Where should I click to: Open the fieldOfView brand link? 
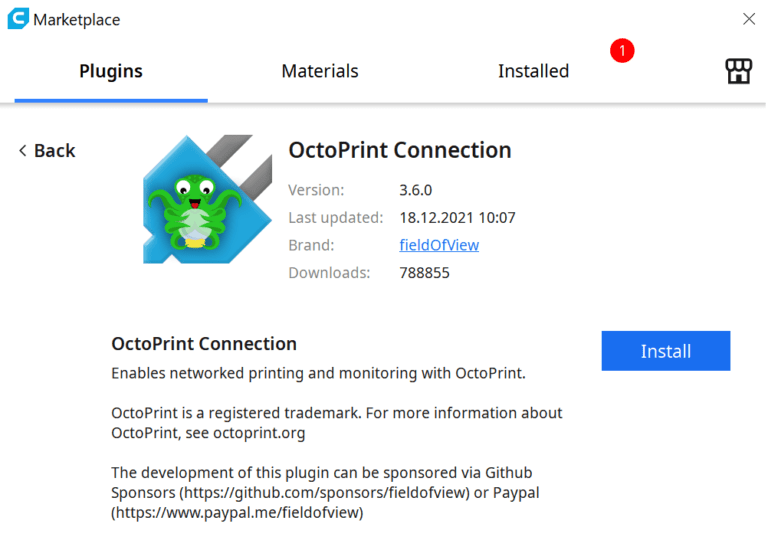(x=439, y=245)
